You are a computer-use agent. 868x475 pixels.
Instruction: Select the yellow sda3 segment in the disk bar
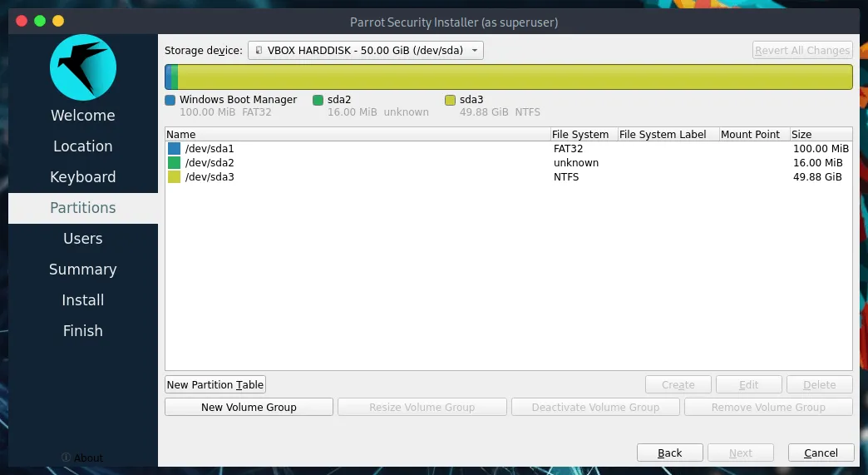(x=515, y=77)
